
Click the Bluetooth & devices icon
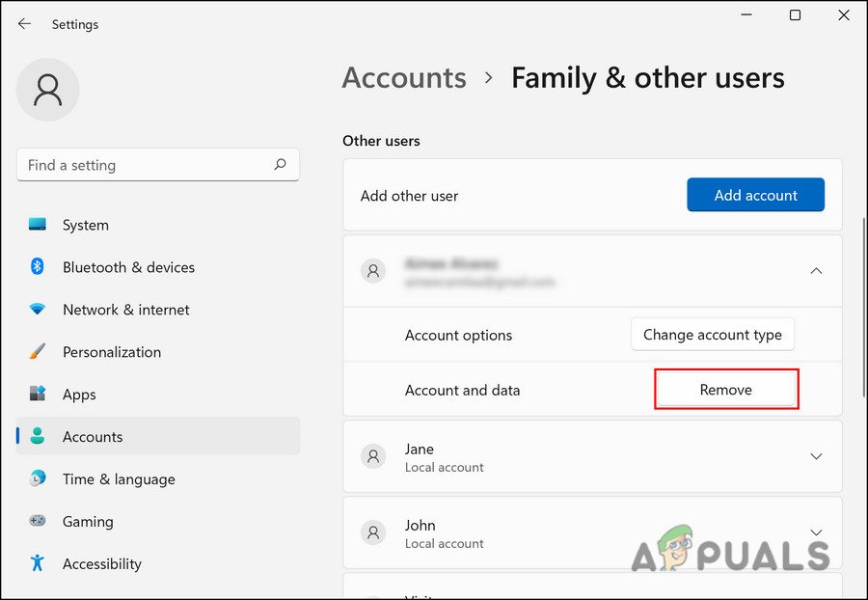pyautogui.click(x=38, y=267)
